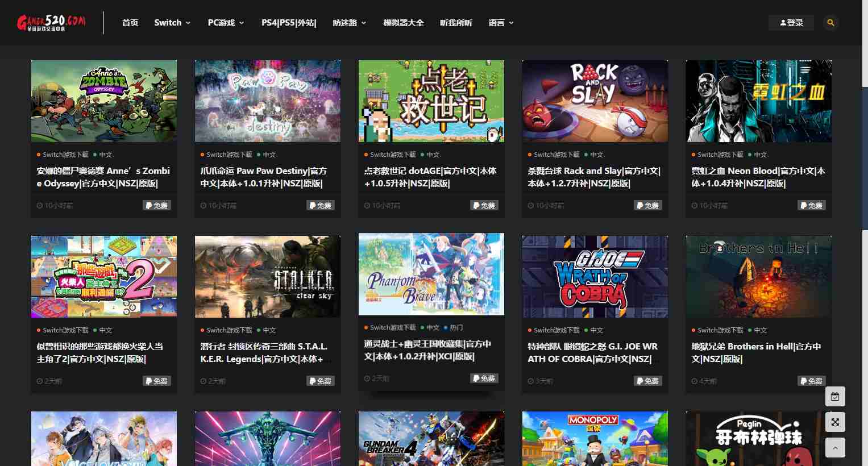Click the 热门 tag on Phantom Brave card
This screenshot has height=466, width=868.
point(456,328)
